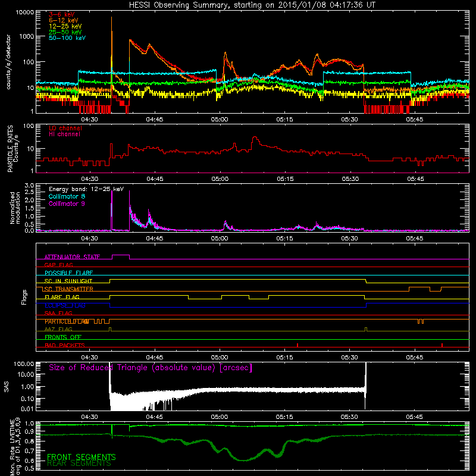Click the HI channel legend label

click(64, 134)
